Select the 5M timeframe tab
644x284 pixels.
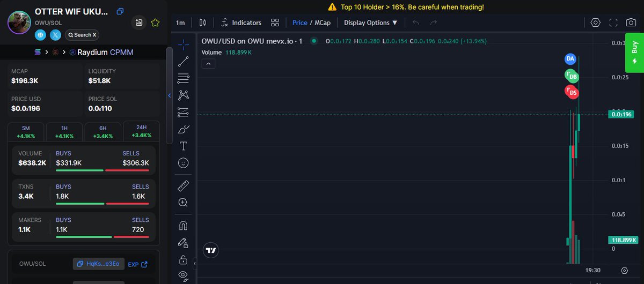click(x=26, y=132)
